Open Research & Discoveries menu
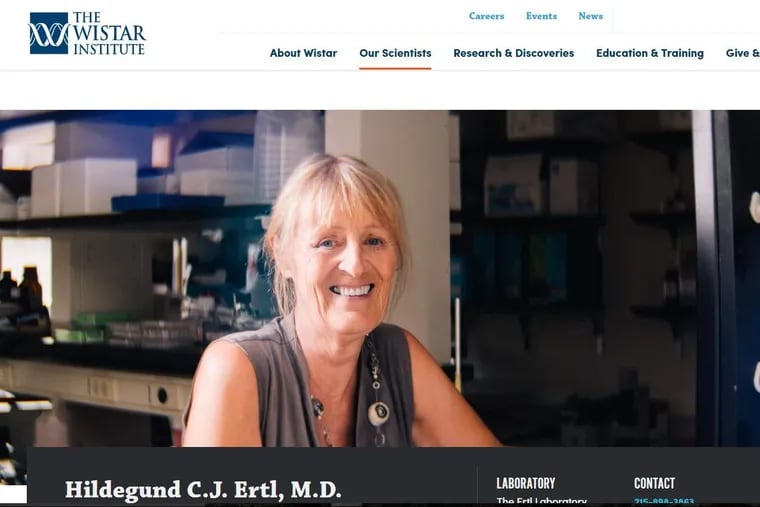 514,53
